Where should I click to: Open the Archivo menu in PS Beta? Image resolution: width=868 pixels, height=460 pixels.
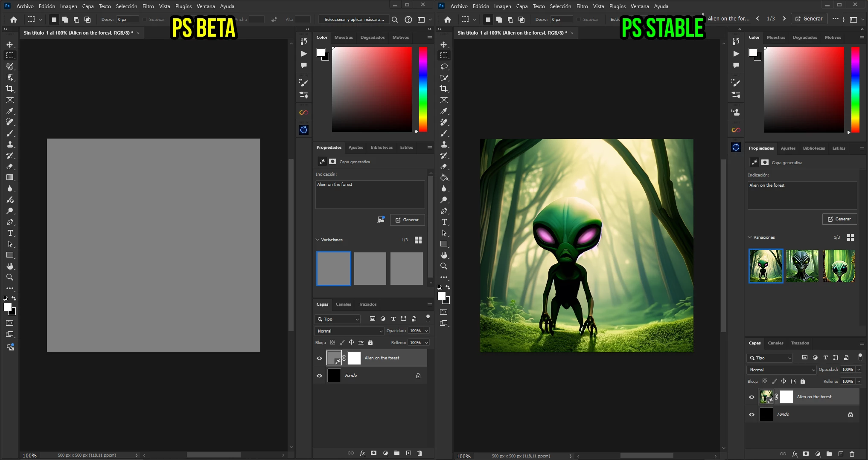[25, 6]
